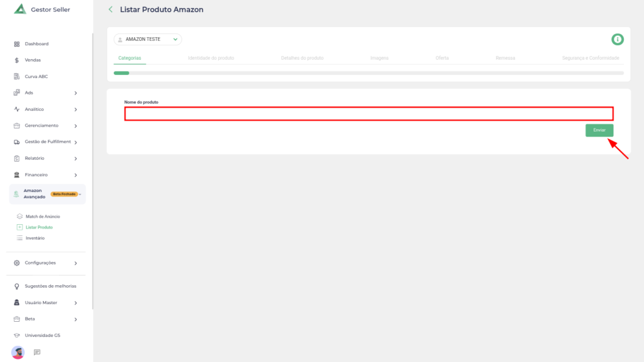Collapse the Amazon Avançado section
Screen dimensions: 644x362
[x=80, y=194]
